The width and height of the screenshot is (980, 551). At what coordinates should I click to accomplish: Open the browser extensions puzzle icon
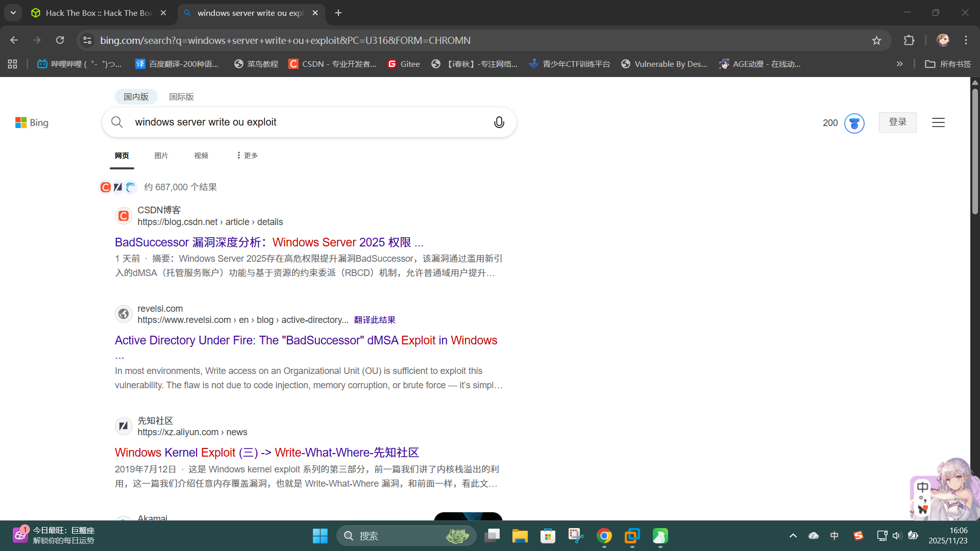tap(909, 40)
